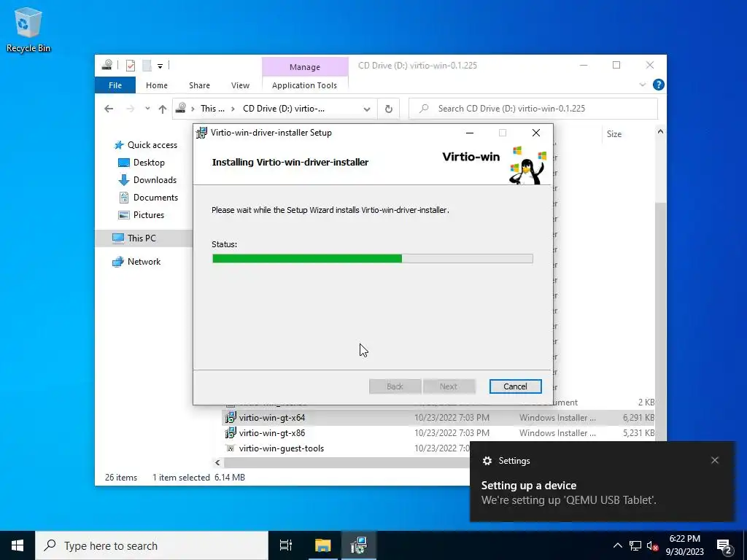This screenshot has height=560, width=747.
Task: Show hidden system tray icons
Action: [617, 545]
